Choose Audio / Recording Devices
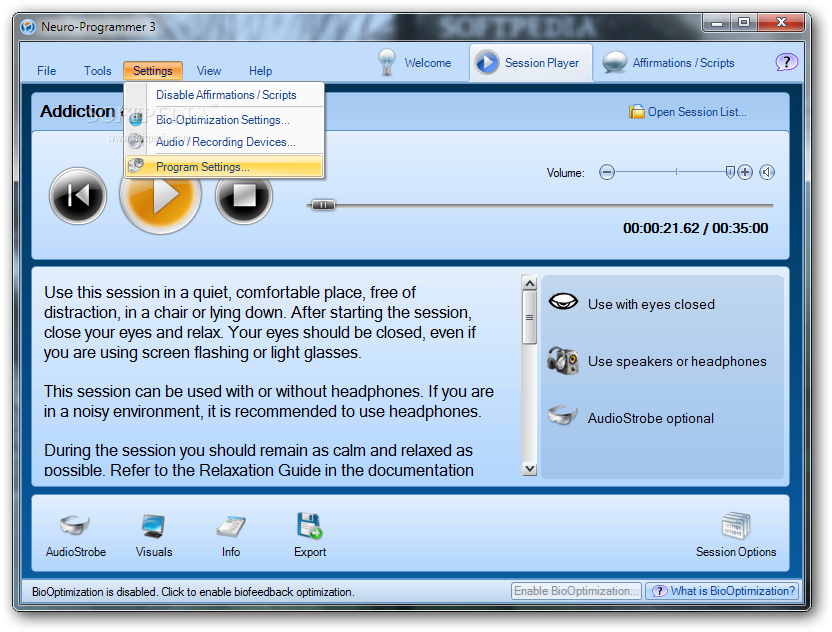832x632 pixels. pos(224,142)
